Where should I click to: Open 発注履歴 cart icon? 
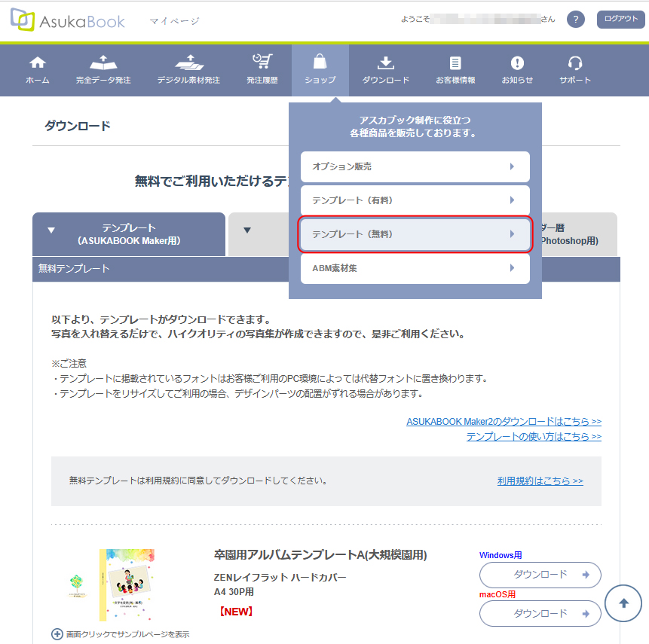point(262,63)
